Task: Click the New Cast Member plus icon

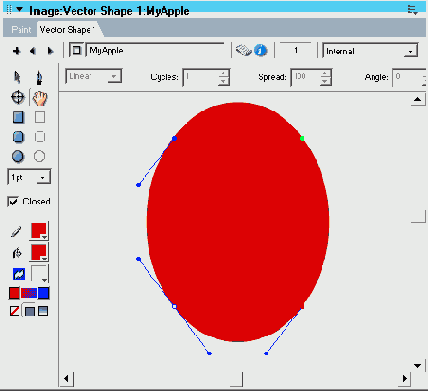Action: coord(16,51)
